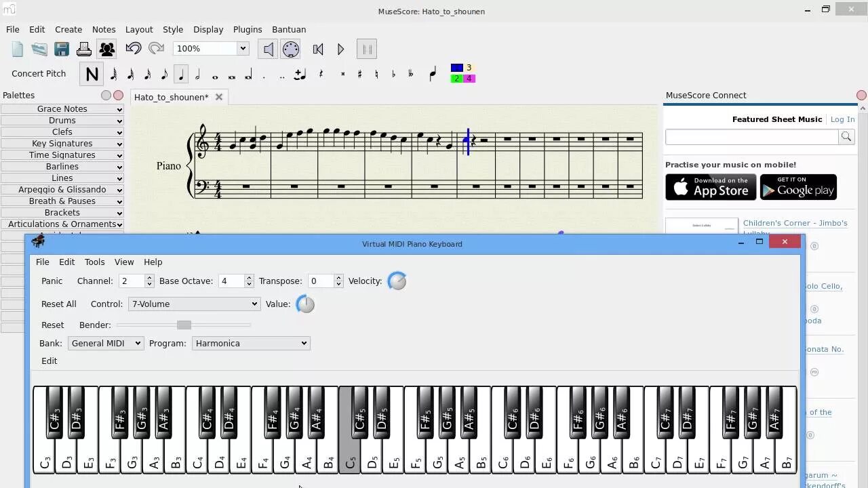Image resolution: width=868 pixels, height=488 pixels.
Task: Apply the flat accidental
Action: [x=394, y=75]
